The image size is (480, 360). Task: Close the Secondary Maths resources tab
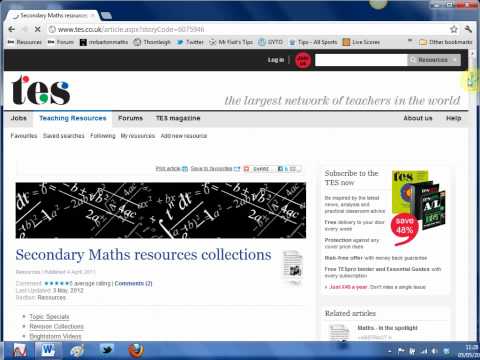(93, 15)
